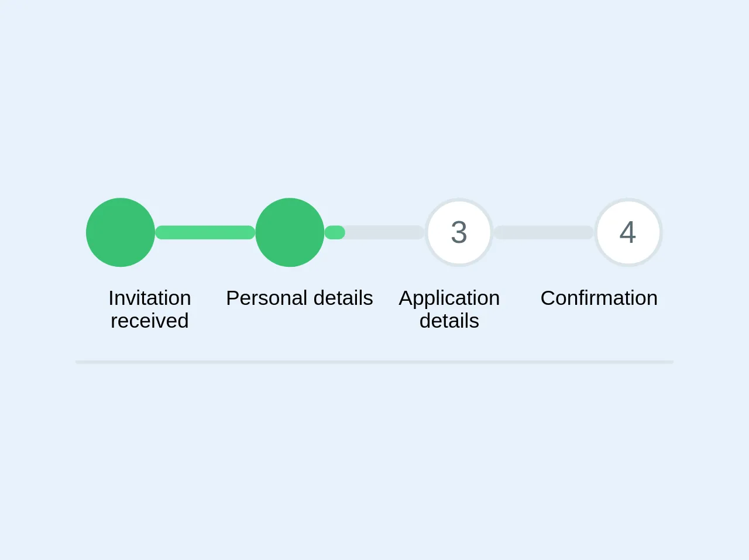Click the number 3 in the stepper
The height and width of the screenshot is (560, 749).
[x=459, y=232]
